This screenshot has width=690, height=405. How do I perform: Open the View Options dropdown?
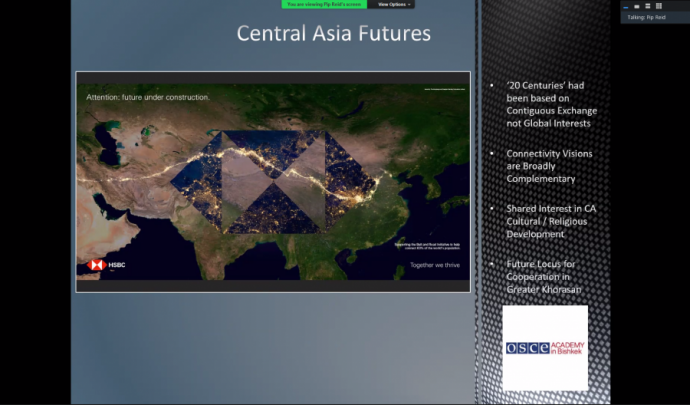[392, 4]
